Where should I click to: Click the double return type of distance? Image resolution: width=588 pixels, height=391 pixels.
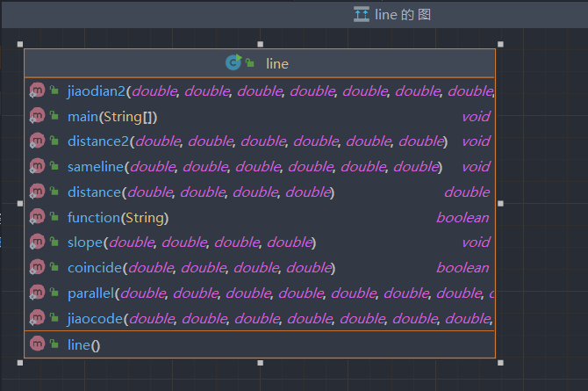pos(467,192)
